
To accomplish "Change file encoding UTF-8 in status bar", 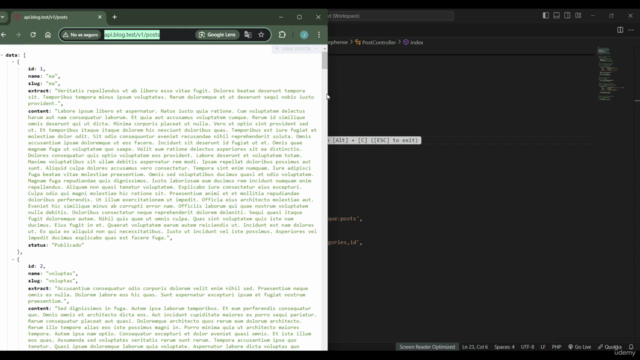I will (527, 347).
